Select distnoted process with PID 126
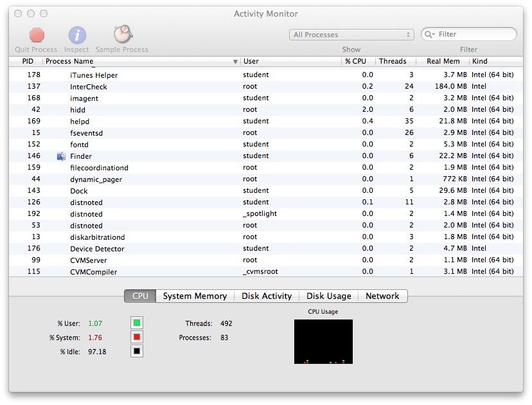The width and height of the screenshot is (532, 405). pos(266,203)
